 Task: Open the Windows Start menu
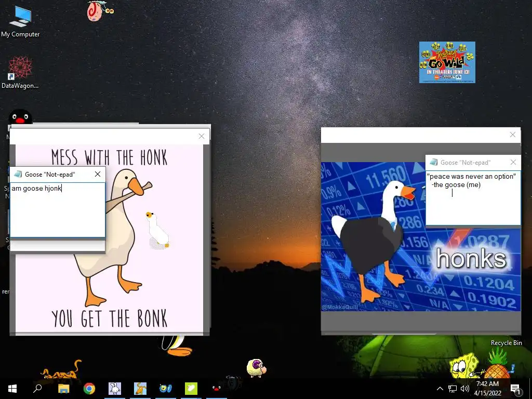12,389
